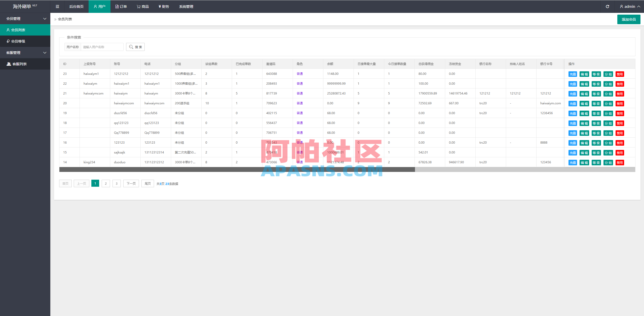644x316 pixels.
Task: Click the refresh icon near admin
Action: (x=607, y=7)
